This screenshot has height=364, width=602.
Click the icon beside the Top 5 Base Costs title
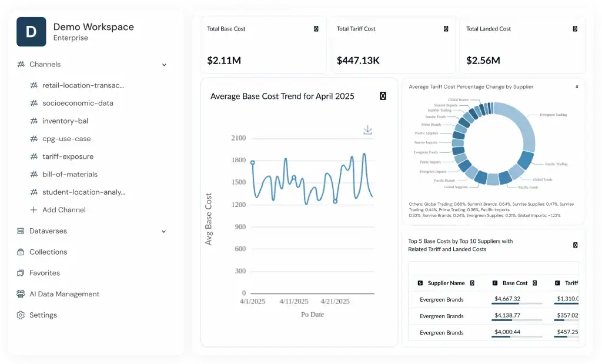pyautogui.click(x=575, y=245)
